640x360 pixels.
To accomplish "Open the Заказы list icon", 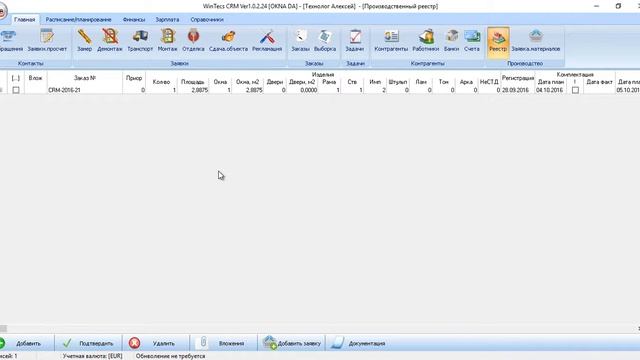I will pyautogui.click(x=300, y=40).
